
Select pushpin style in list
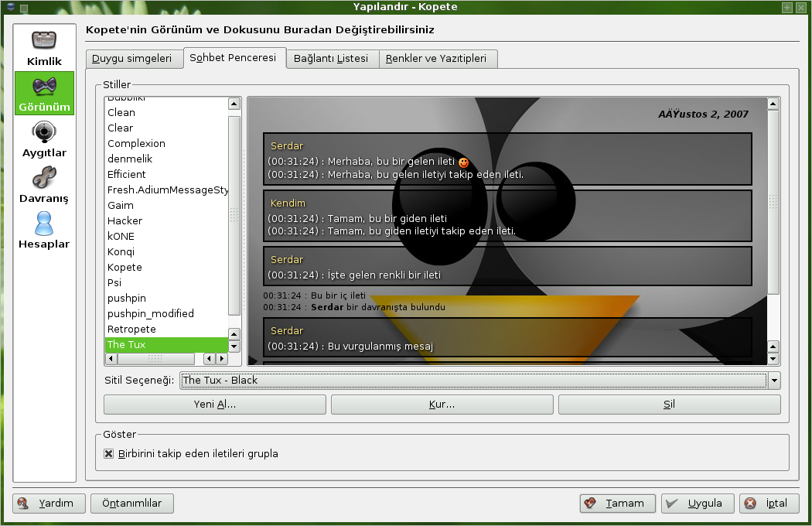(166, 299)
